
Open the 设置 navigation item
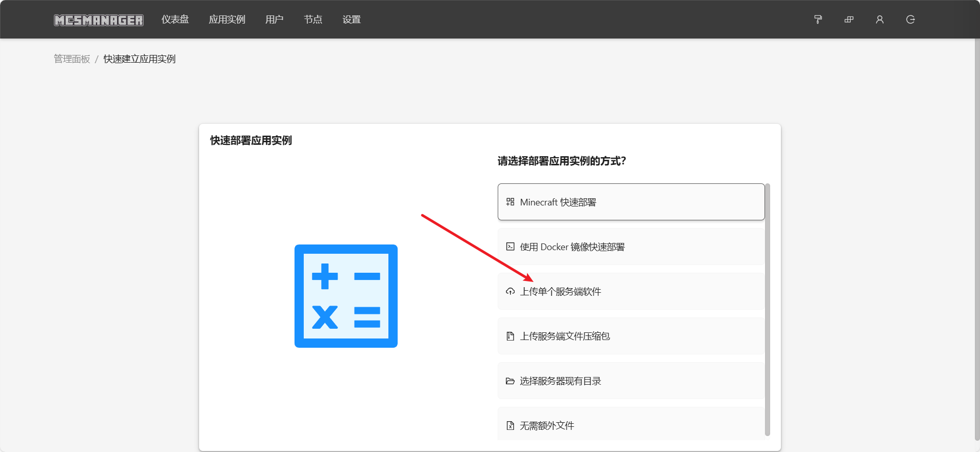pos(351,20)
